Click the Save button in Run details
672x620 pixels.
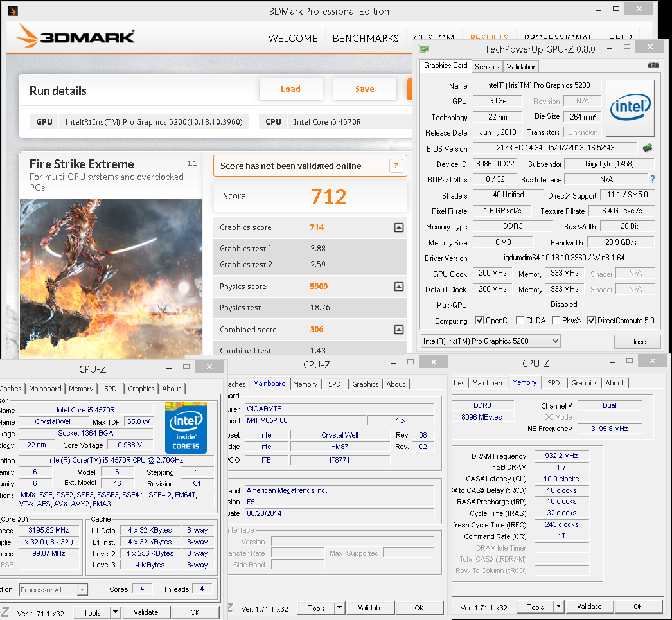[365, 89]
